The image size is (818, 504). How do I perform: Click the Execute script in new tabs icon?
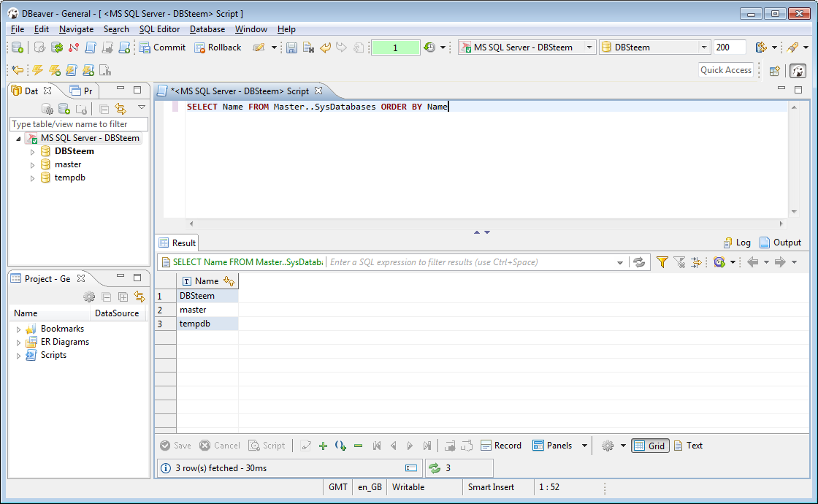click(88, 70)
